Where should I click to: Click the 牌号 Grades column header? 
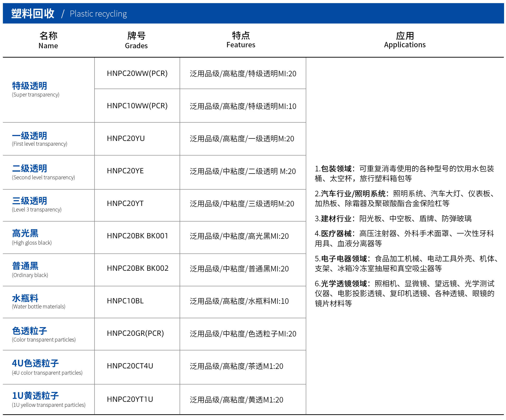[136, 40]
